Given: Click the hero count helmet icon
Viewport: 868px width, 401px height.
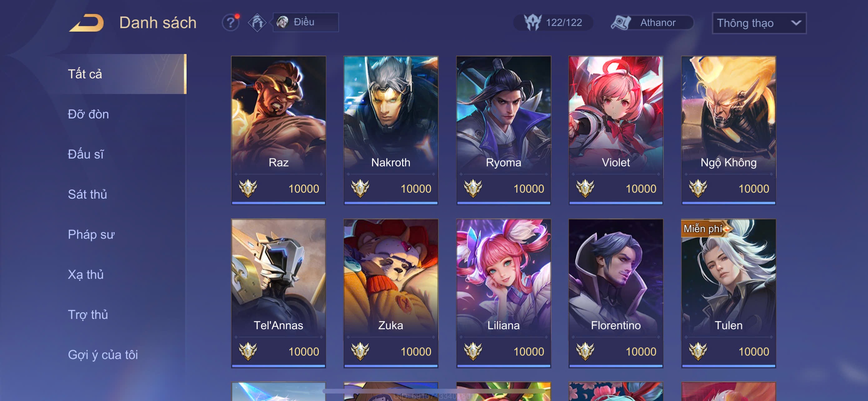Looking at the screenshot, I should [533, 22].
